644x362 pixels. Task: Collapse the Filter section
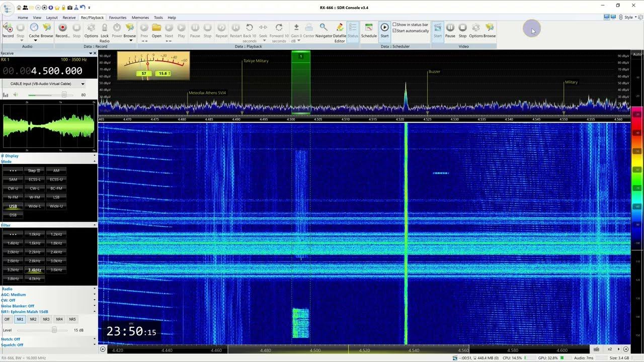click(95, 225)
